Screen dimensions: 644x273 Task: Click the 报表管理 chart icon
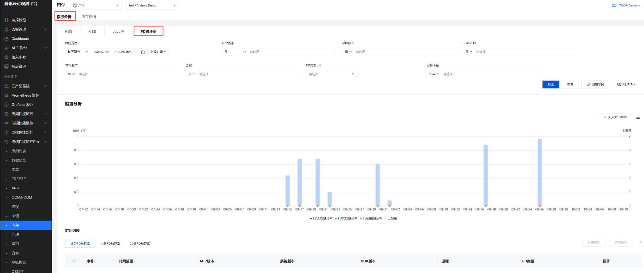[6, 66]
